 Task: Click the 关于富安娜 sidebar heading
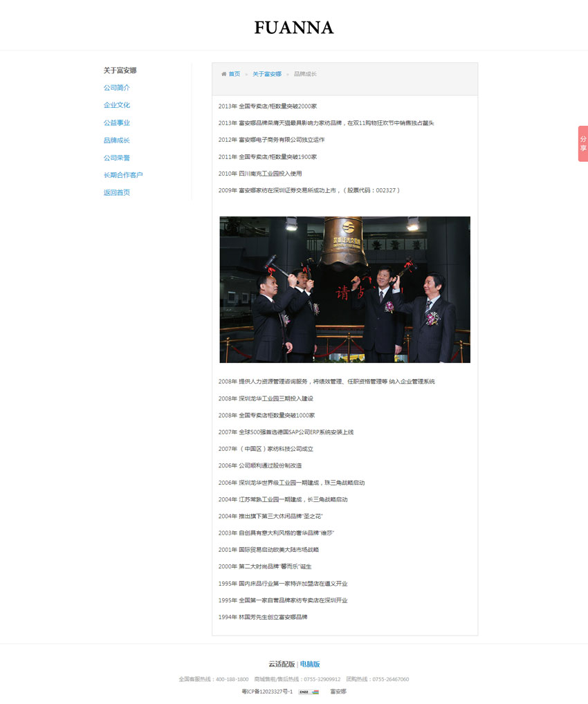120,70
